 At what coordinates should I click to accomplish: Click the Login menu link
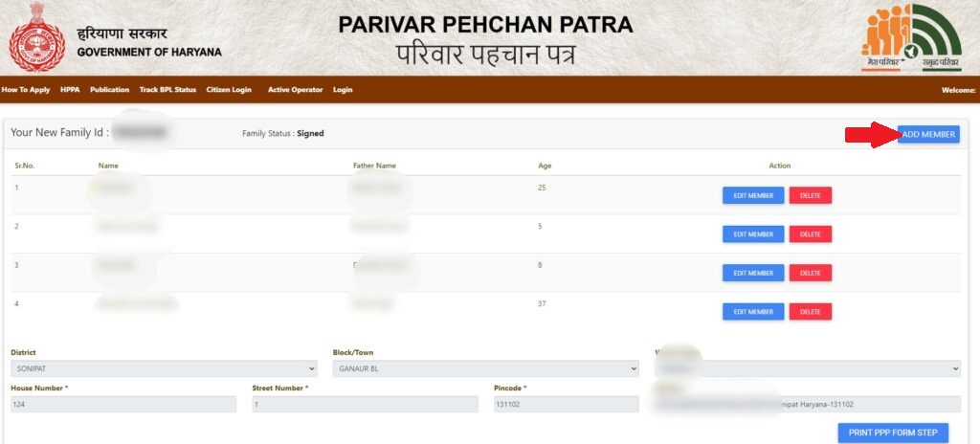pyautogui.click(x=343, y=90)
